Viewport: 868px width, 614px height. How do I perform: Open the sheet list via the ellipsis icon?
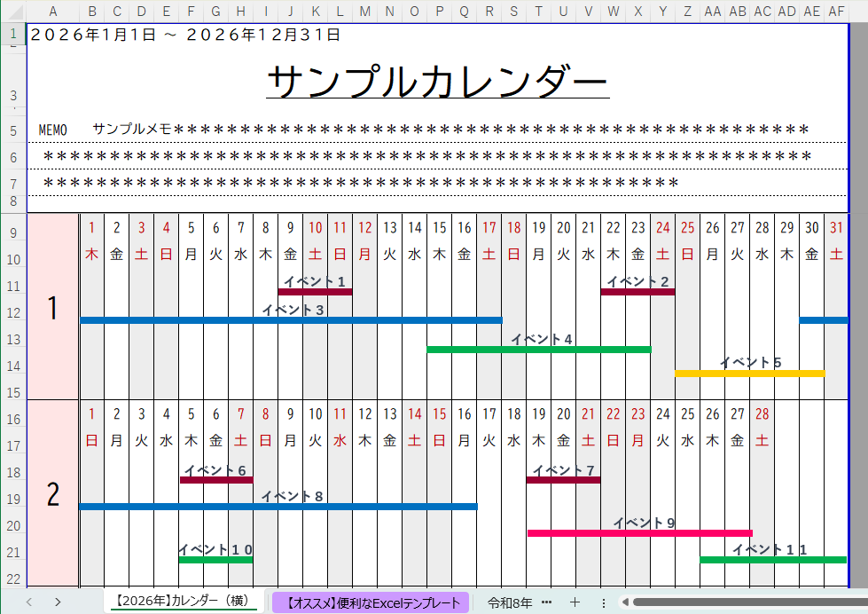coord(545,602)
